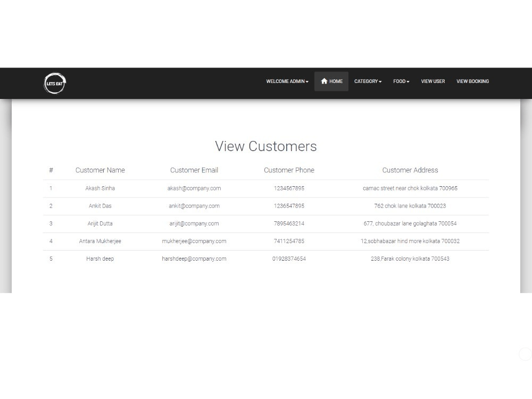Click row number 2 cell
532x399 pixels.
[x=51, y=205]
